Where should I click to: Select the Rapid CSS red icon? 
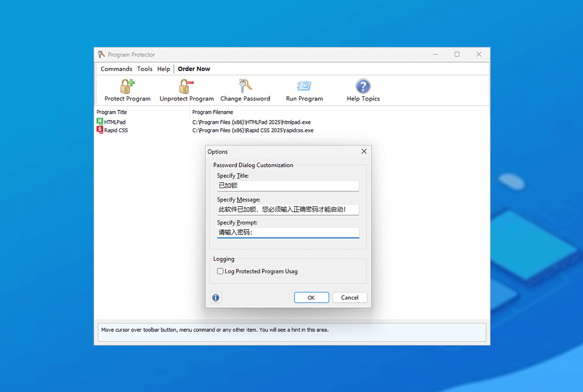coord(100,130)
